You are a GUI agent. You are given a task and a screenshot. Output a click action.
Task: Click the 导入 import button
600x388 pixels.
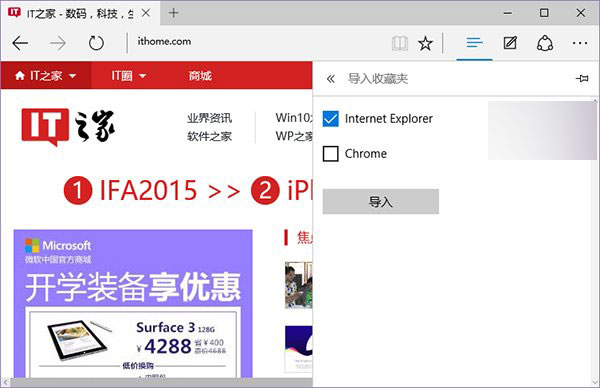[381, 201]
